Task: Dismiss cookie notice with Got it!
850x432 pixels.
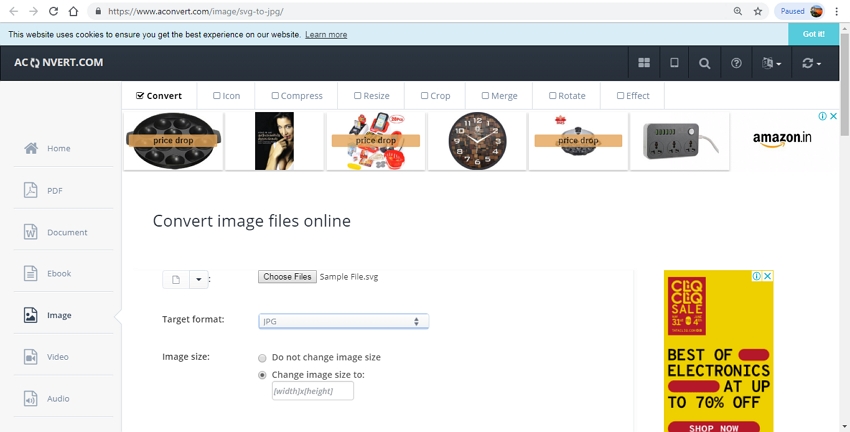Action: (813, 33)
